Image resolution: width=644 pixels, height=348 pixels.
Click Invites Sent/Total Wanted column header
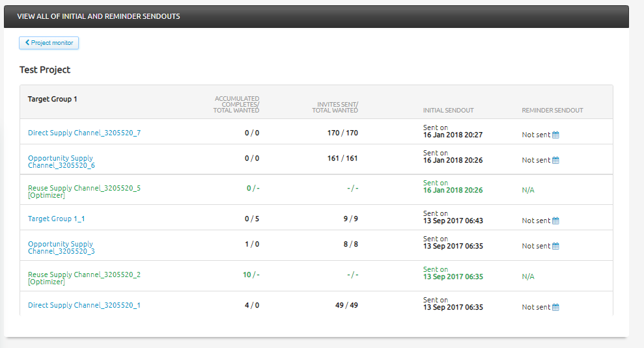[x=335, y=107]
